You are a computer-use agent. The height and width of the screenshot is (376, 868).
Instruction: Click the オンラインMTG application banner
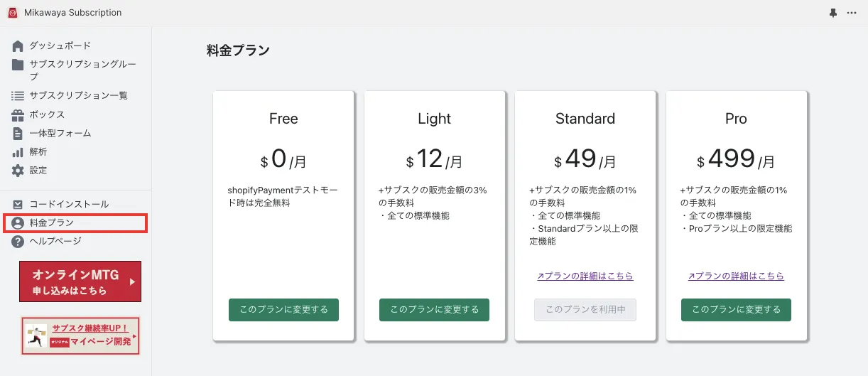(x=80, y=281)
